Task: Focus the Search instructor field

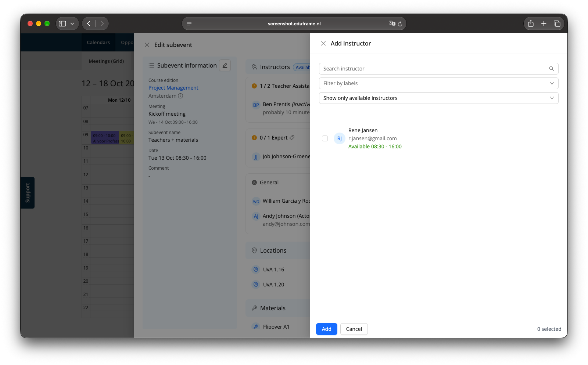Action: click(438, 69)
